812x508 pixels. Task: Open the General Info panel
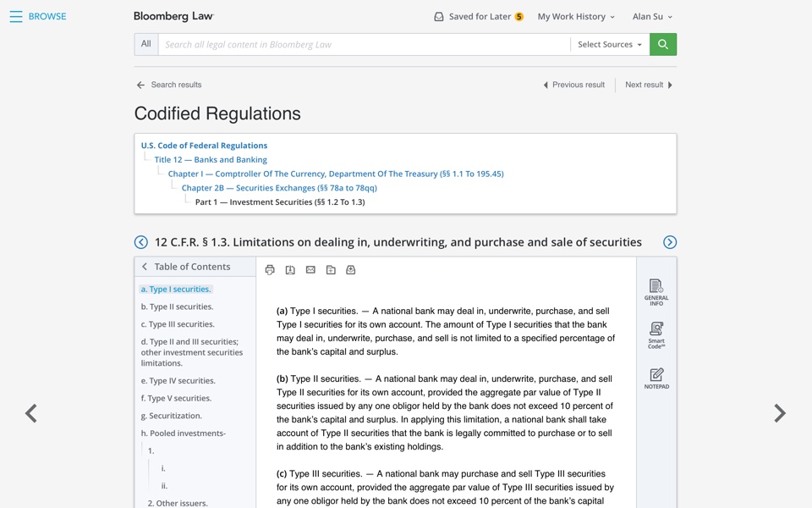656,290
